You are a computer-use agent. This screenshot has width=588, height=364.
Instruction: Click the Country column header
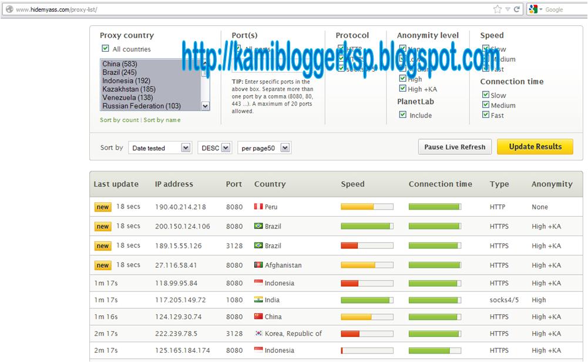270,184
